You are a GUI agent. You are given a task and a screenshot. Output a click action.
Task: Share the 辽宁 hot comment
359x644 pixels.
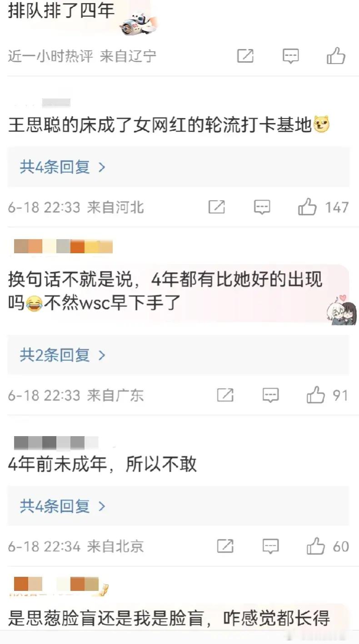245,56
